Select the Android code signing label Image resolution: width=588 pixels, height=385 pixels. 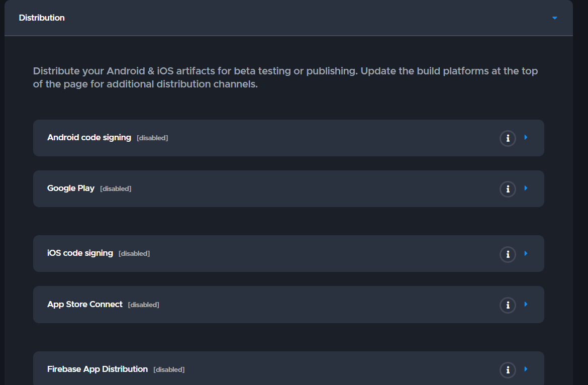point(89,137)
